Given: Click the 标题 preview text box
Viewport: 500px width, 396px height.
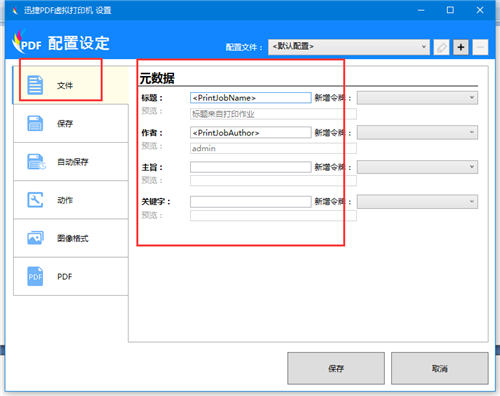Looking at the screenshot, I should (x=273, y=114).
